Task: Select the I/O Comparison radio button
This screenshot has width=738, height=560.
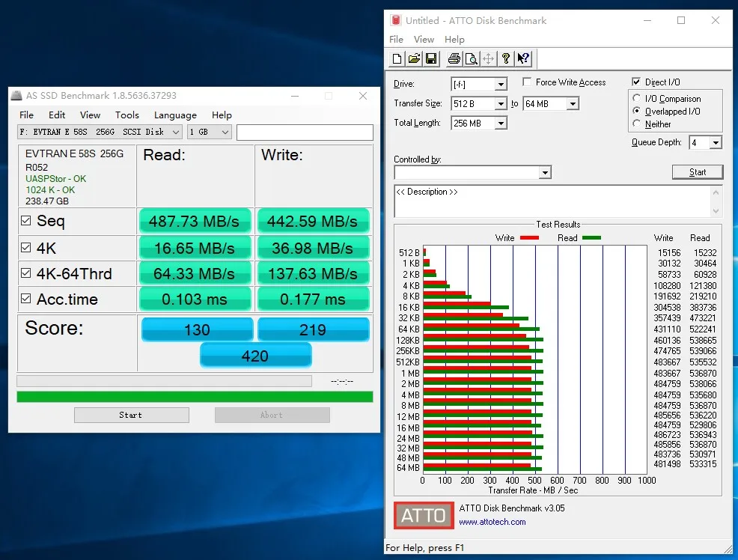Action: 636,98
